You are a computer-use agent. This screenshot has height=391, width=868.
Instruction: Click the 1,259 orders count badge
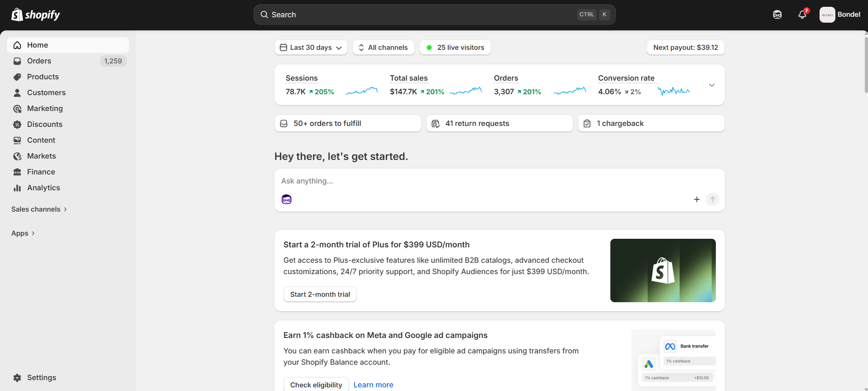(113, 61)
